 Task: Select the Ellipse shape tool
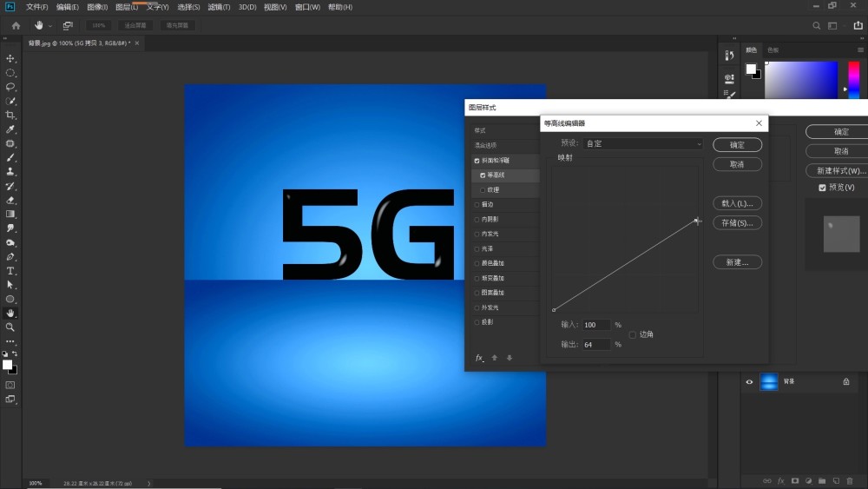(x=10, y=299)
